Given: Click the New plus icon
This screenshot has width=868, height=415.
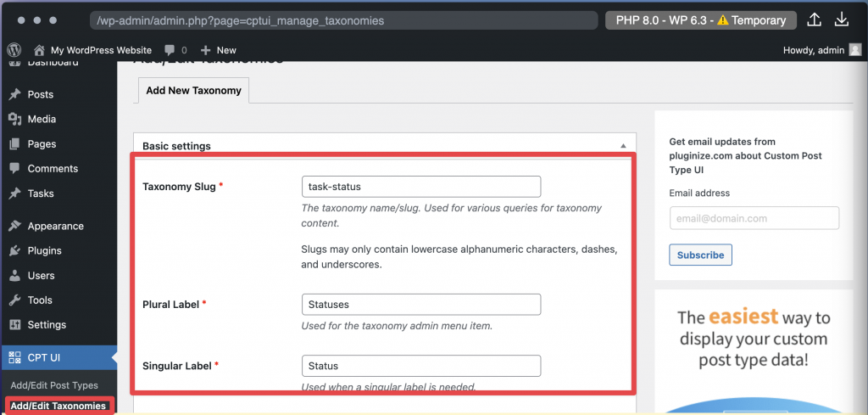Looking at the screenshot, I should click(x=205, y=50).
